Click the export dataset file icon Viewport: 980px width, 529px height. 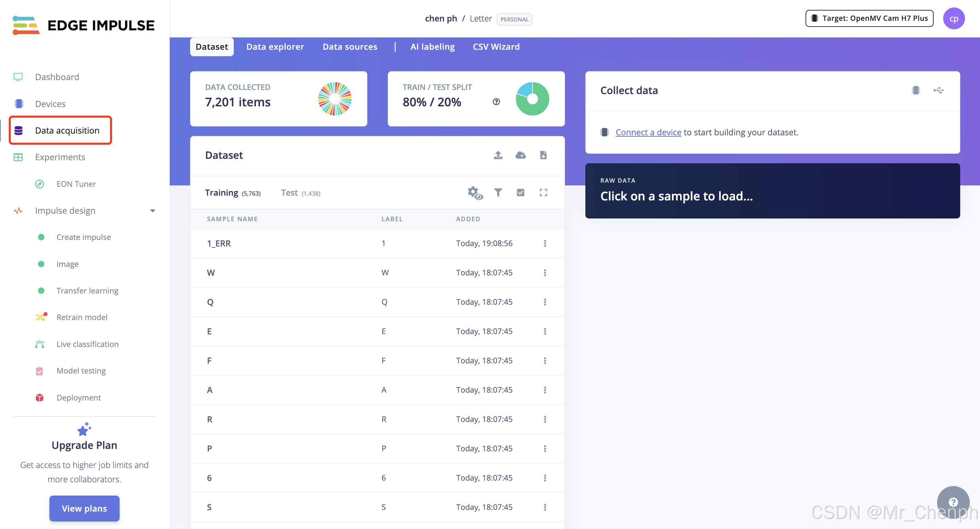coord(543,155)
